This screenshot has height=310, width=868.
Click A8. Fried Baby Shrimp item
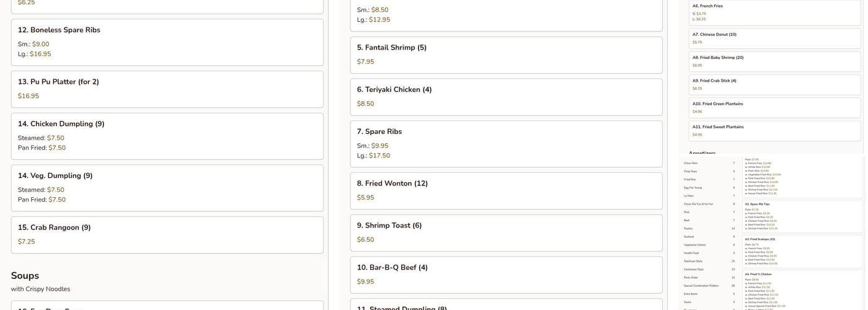point(774,61)
